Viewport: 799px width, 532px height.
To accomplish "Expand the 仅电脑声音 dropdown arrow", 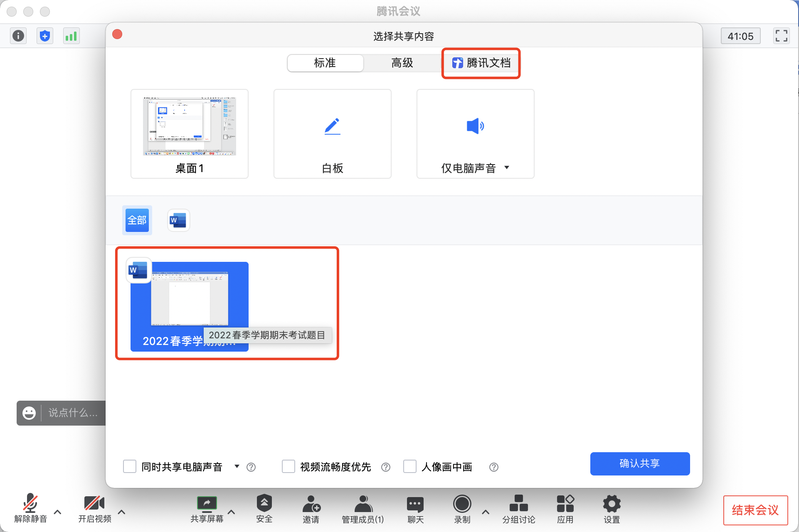I will (x=507, y=167).
